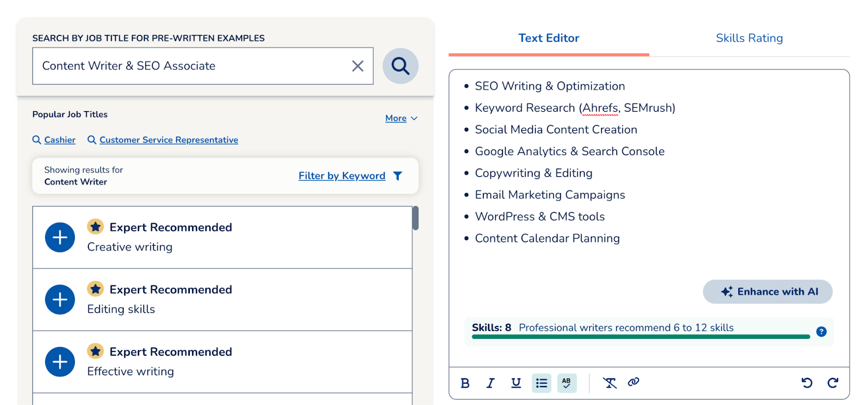868x405 pixels.
Task: Insert a hyperlink with the link icon
Action: tap(633, 382)
